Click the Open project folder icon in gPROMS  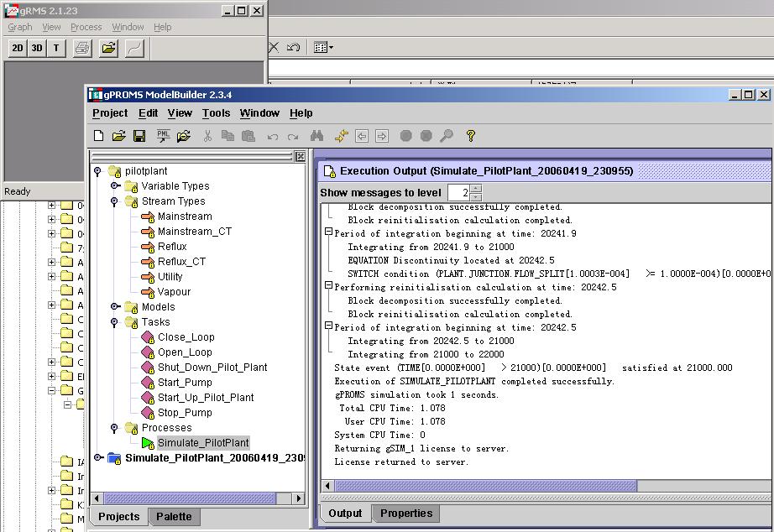coord(119,136)
